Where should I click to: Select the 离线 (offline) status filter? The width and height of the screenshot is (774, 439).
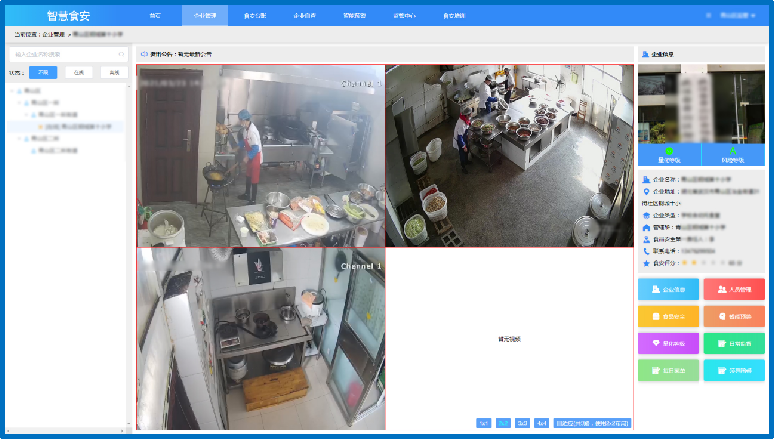(x=113, y=72)
